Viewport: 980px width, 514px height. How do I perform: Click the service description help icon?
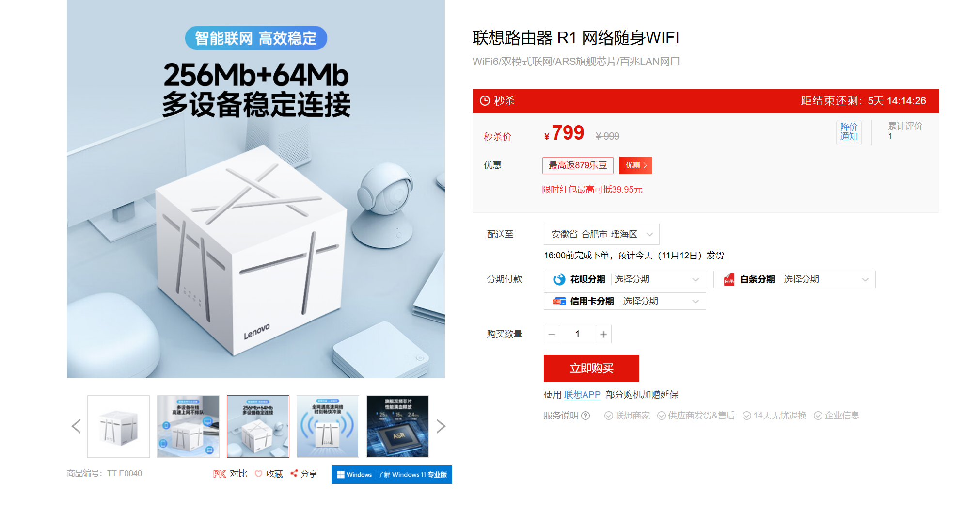585,416
